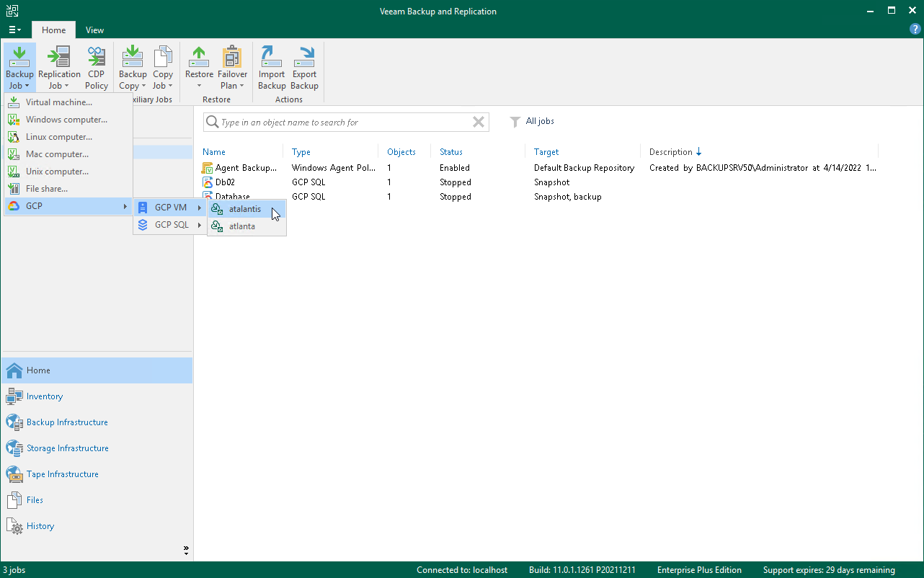Choose Mac computer... menu entry
The height and width of the screenshot is (578, 924).
point(68,154)
